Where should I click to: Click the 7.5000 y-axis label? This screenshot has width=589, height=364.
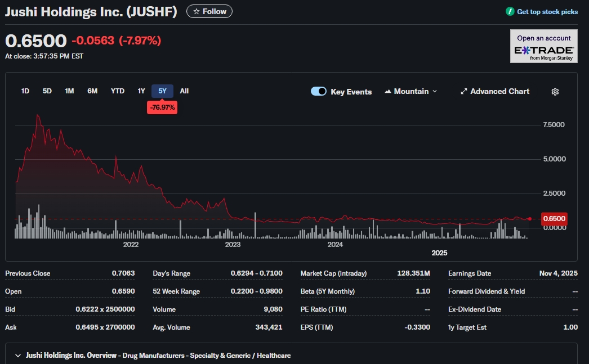(554, 124)
